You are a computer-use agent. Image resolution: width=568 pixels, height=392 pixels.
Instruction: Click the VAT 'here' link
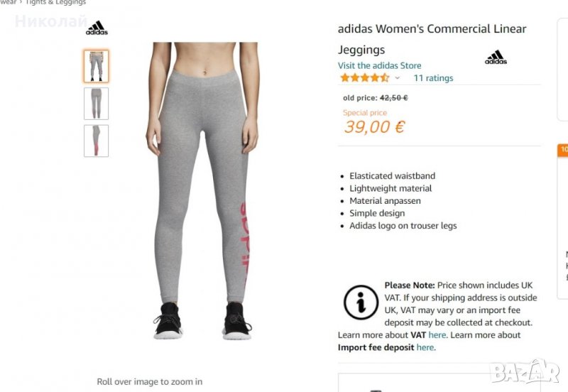click(437, 334)
